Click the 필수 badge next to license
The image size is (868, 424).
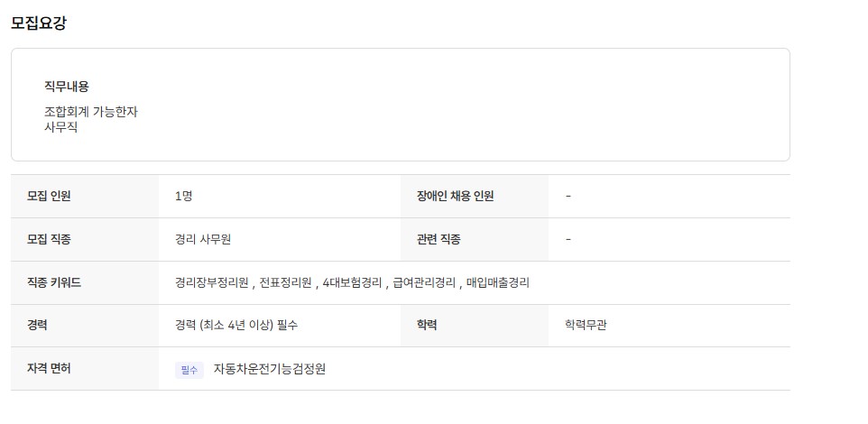(x=189, y=370)
